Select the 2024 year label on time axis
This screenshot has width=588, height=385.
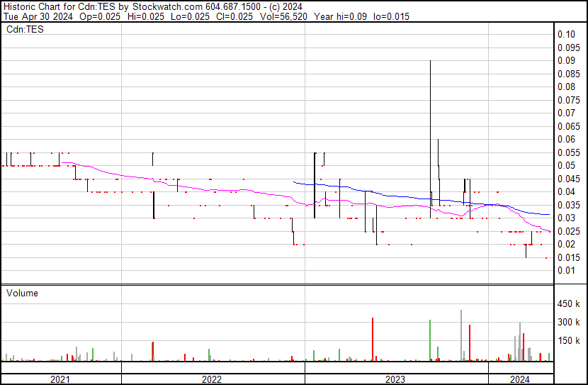[520, 379]
